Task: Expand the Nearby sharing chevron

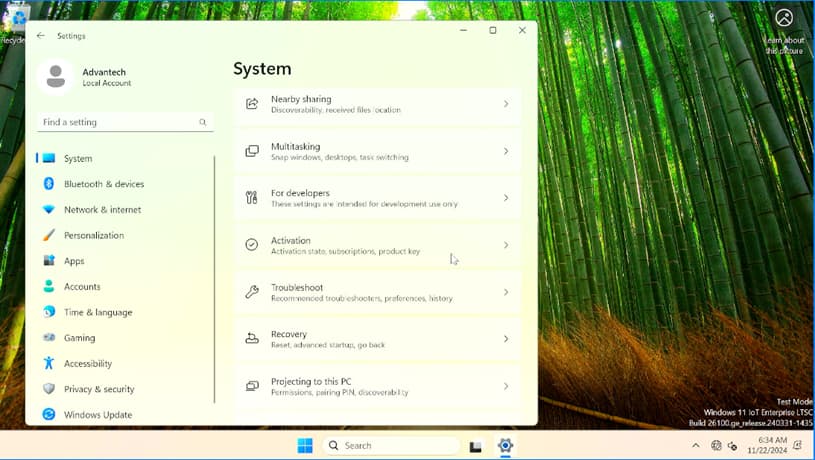Action: 506,104
